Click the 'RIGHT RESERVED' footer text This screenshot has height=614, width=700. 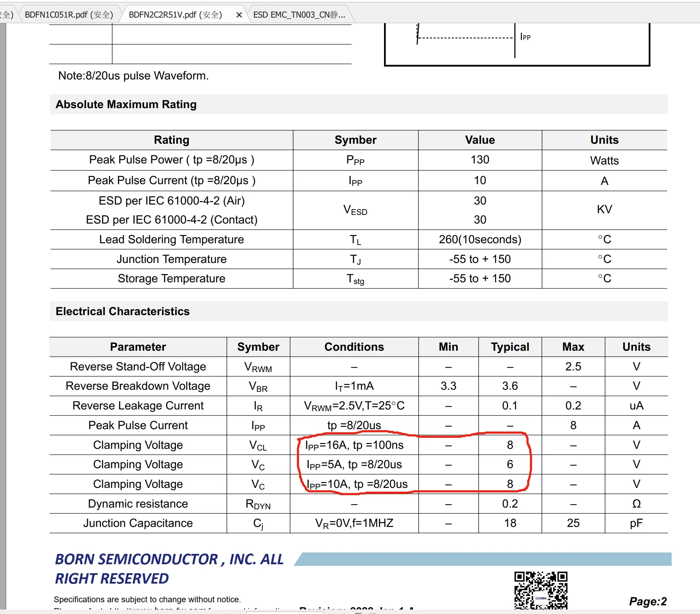coord(112,579)
